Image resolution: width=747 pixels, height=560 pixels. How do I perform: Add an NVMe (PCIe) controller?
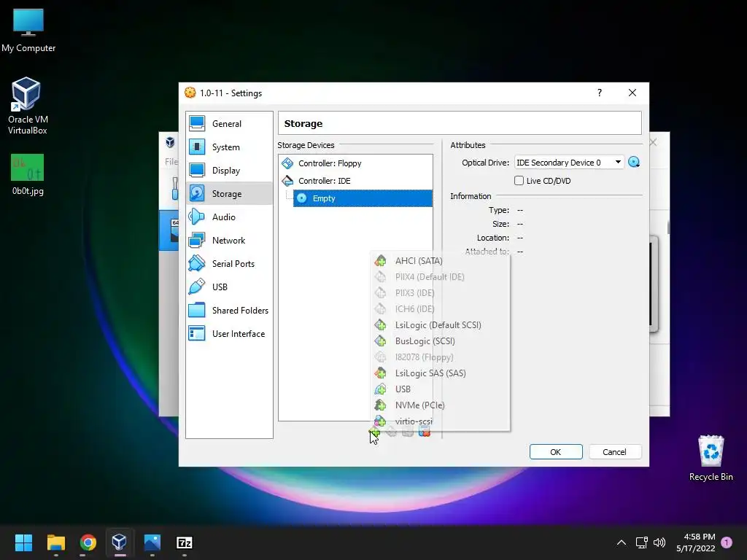coord(440,405)
